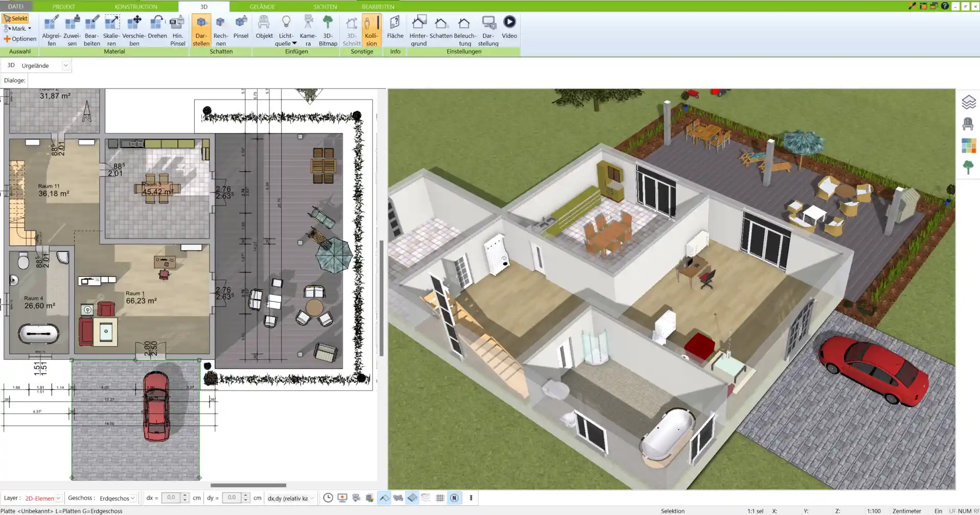Open Schatten settings house icon

tap(441, 27)
